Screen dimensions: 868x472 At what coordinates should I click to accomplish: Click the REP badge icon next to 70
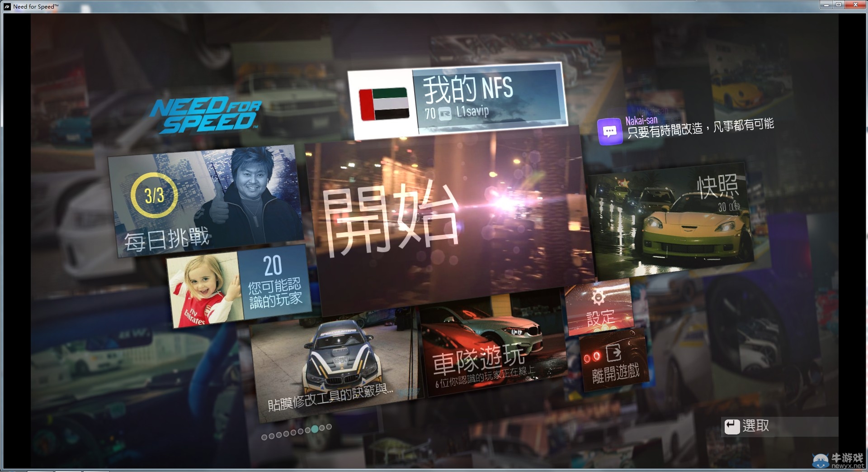(445, 114)
